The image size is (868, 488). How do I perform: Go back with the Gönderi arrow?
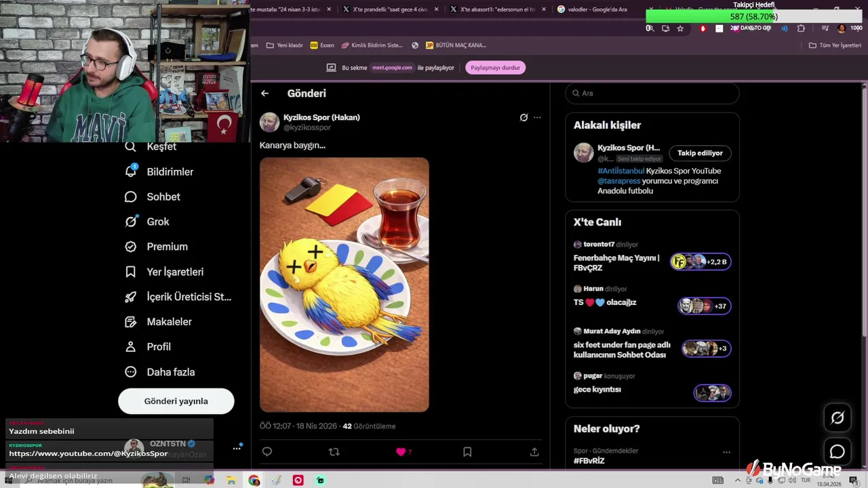click(x=264, y=94)
